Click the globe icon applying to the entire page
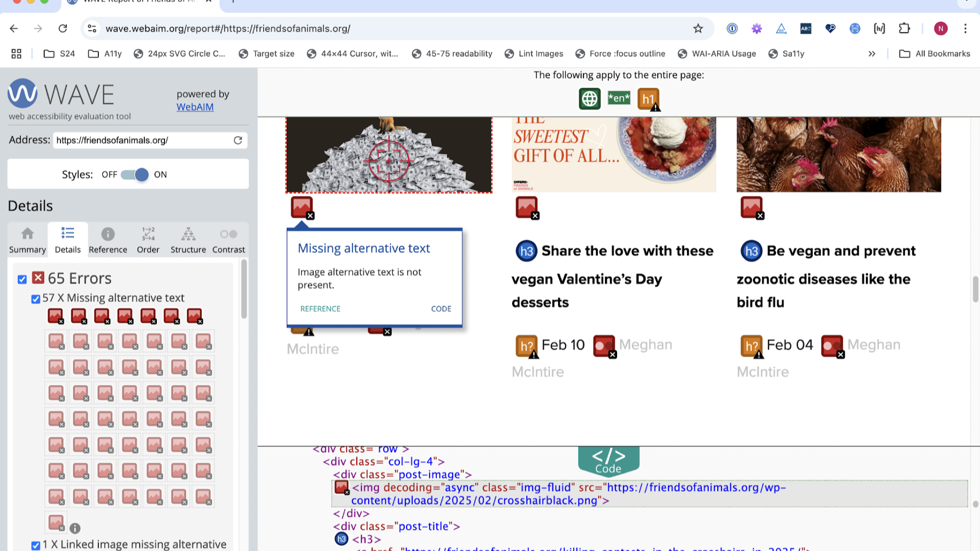The height and width of the screenshot is (551, 980). point(589,98)
